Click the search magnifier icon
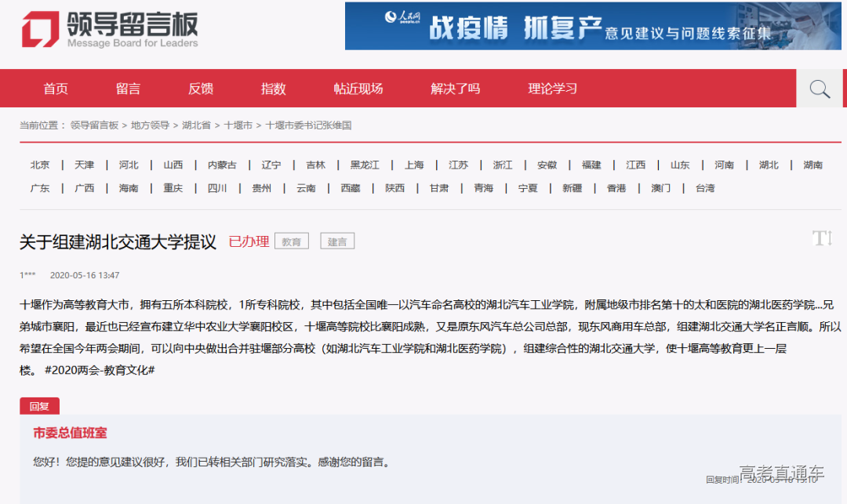This screenshot has width=847, height=504. click(x=820, y=89)
